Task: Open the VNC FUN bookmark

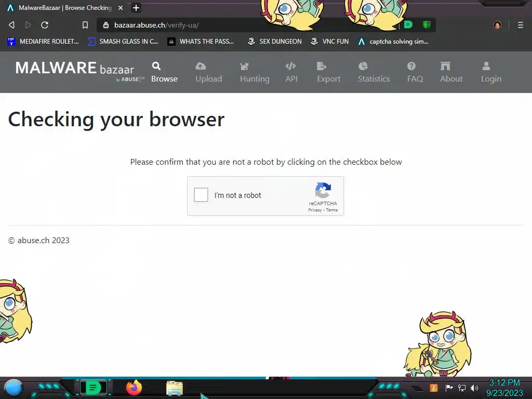Action: (330, 42)
